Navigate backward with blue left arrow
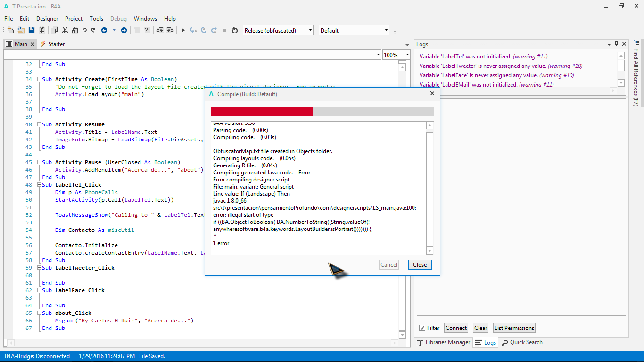 coord(104,30)
